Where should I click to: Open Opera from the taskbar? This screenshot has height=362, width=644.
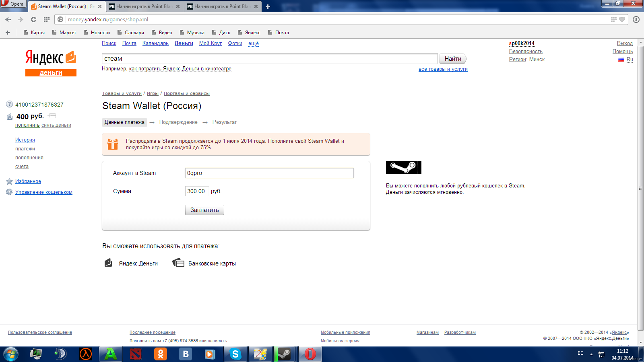(x=310, y=354)
